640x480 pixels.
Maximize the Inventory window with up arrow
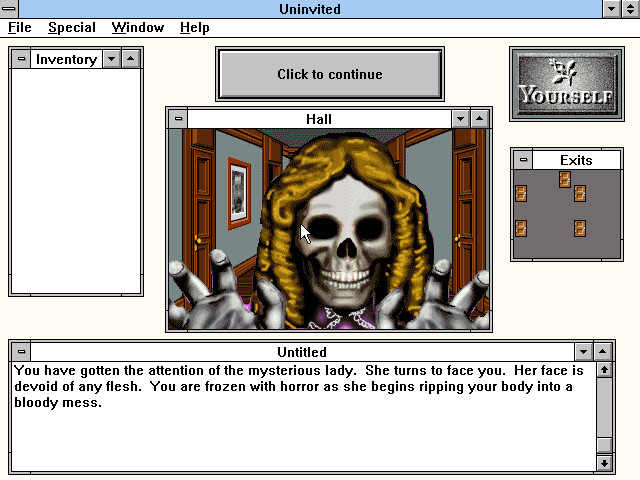click(131, 59)
